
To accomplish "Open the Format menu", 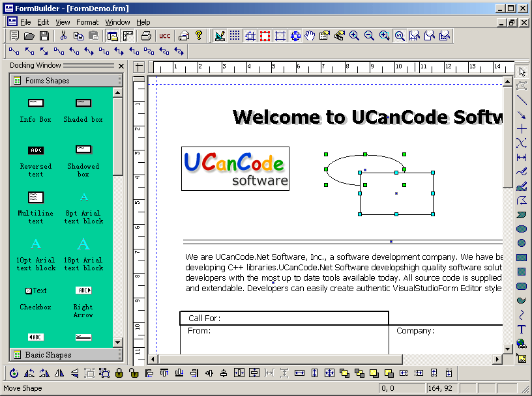I will [x=87, y=22].
